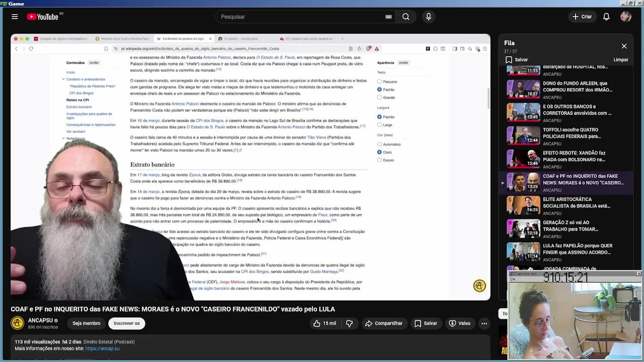Click the Seja membro button
This screenshot has height=362, width=644.
(x=86, y=323)
